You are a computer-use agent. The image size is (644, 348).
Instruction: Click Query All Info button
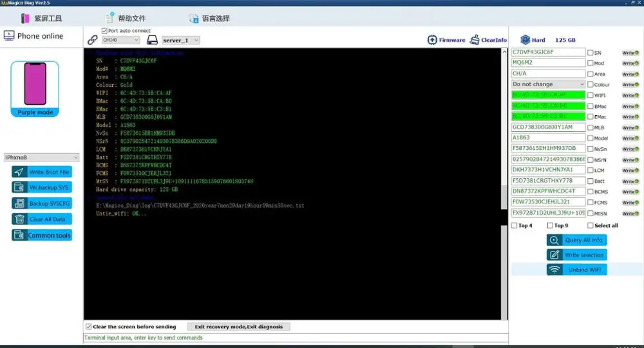(576, 240)
